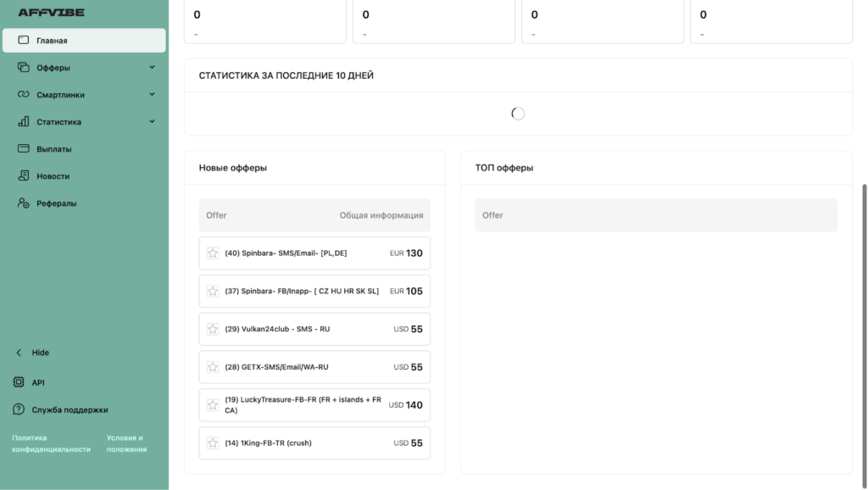868x490 pixels.
Task: Open Условия и положения link
Action: click(x=127, y=443)
